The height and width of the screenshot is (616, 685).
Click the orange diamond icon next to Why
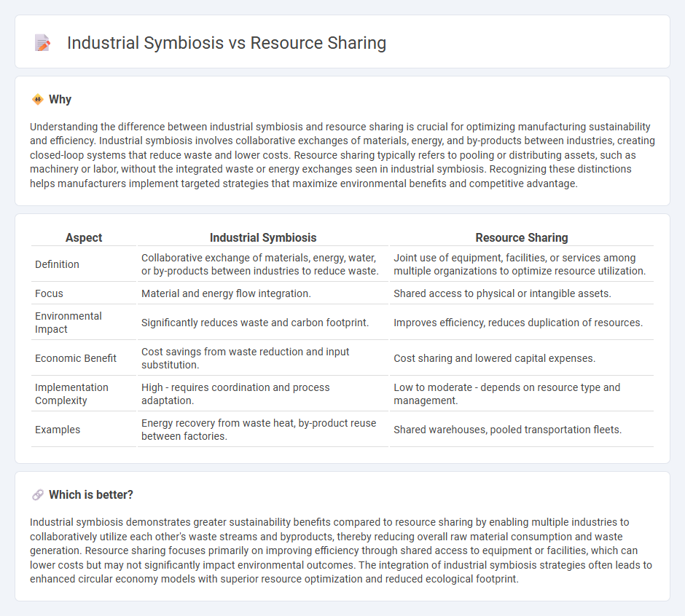coord(38,100)
